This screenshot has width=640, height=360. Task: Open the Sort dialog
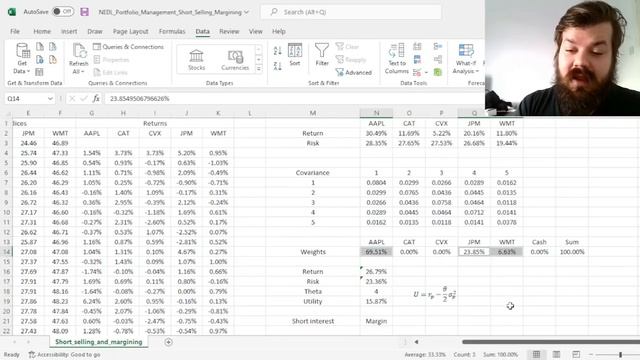point(295,55)
